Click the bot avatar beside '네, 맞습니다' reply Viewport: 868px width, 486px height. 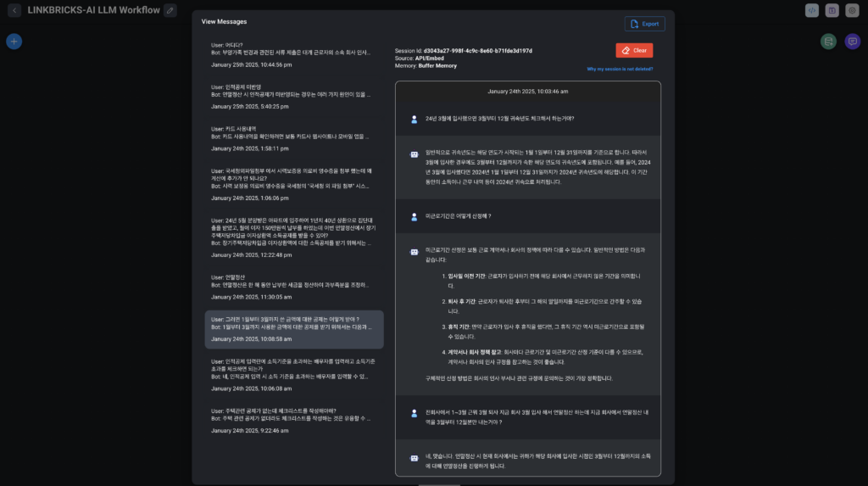click(x=414, y=456)
